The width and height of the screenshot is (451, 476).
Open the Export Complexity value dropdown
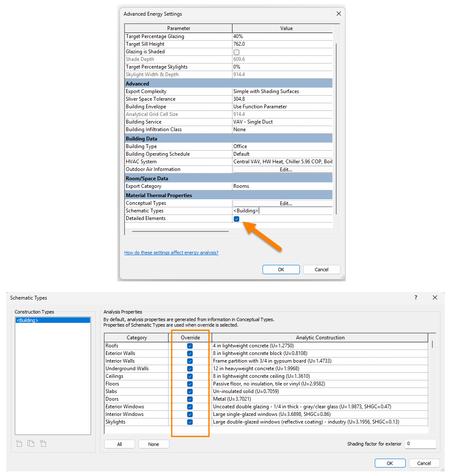(282, 91)
